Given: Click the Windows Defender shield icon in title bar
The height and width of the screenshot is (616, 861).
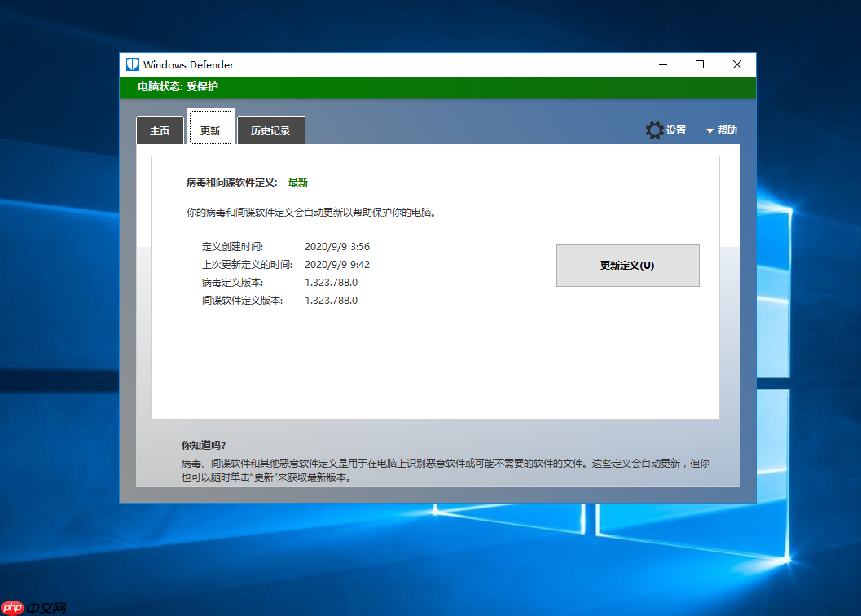Looking at the screenshot, I should [x=131, y=64].
